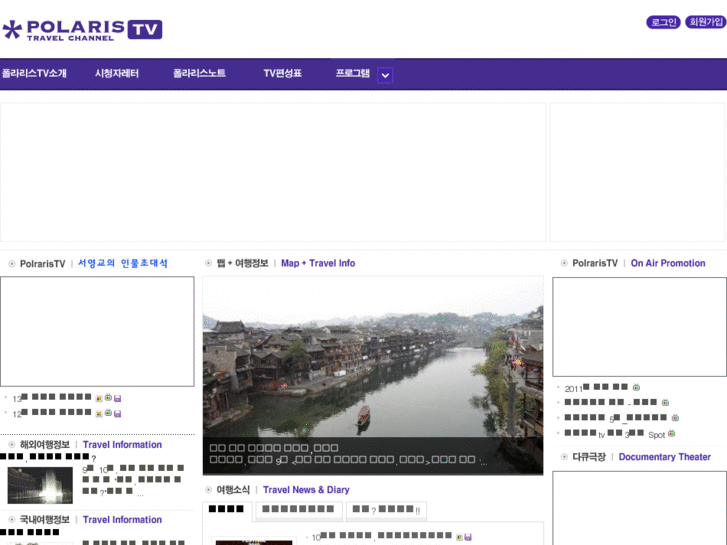The height and width of the screenshot is (545, 727).
Task: Open the 시청자레터 menu item
Action: point(117,74)
